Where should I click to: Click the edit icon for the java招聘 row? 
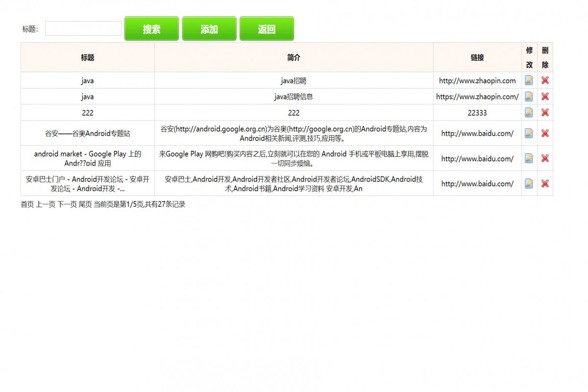(529, 80)
